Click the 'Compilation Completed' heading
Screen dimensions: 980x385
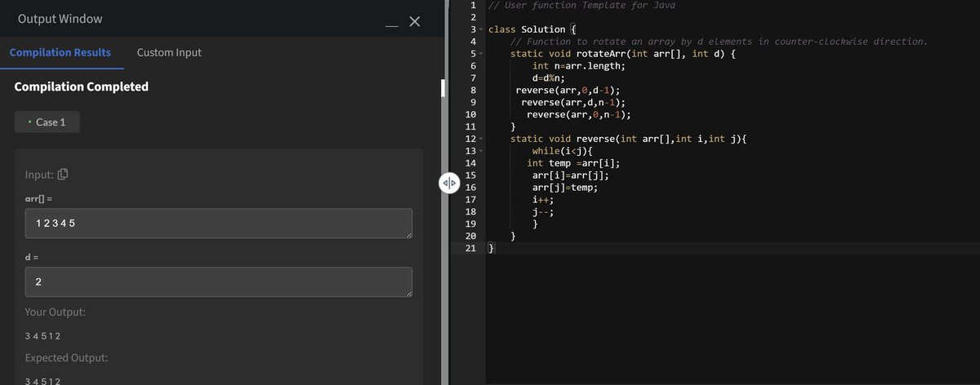coord(82,86)
